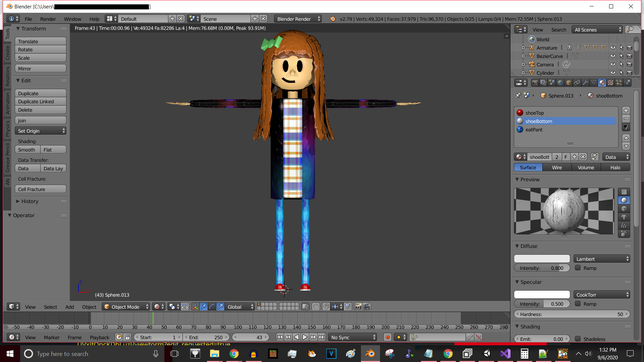Viewport: 644px width, 362px height.
Task: Open the World properties tab (globe icon)
Action: (560, 83)
